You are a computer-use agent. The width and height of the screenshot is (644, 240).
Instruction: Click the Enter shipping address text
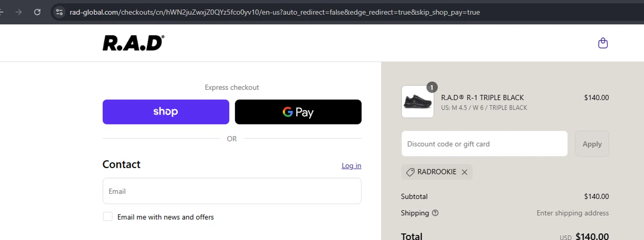tap(573, 213)
